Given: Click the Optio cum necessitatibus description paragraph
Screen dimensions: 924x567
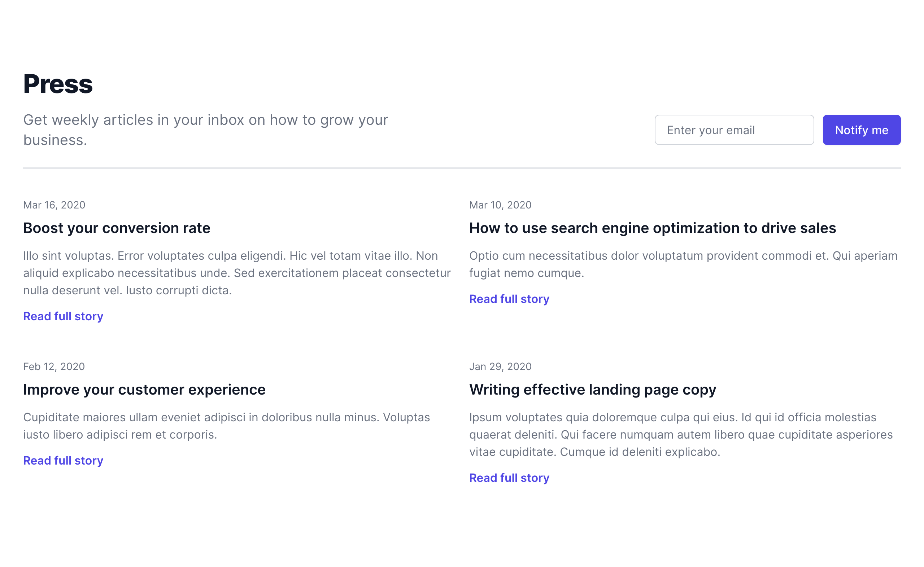Looking at the screenshot, I should 683,264.
